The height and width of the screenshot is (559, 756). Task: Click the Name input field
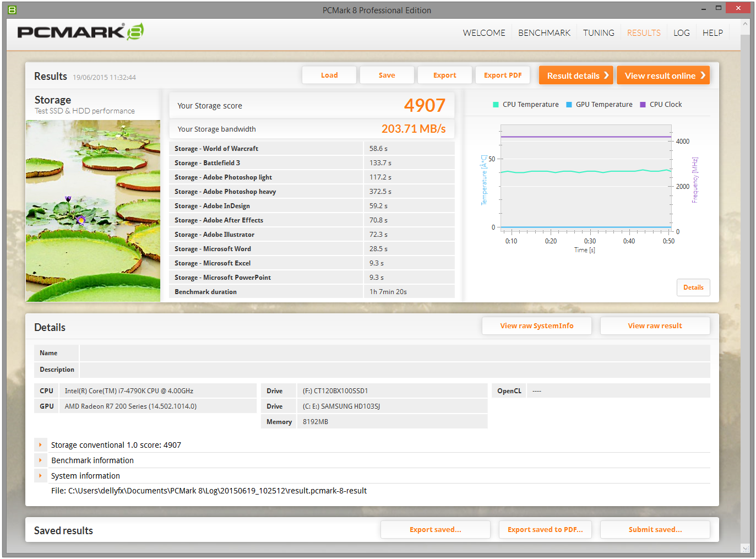click(x=395, y=353)
